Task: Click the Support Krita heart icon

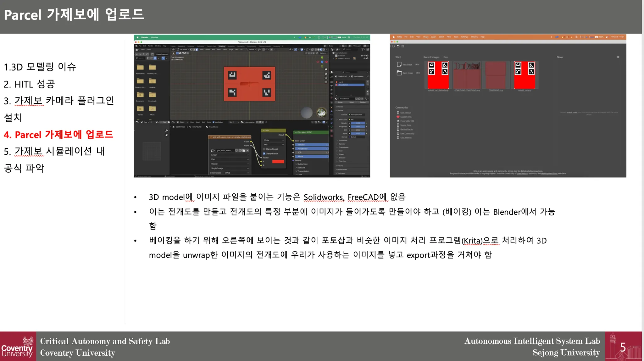Action: [x=398, y=117]
